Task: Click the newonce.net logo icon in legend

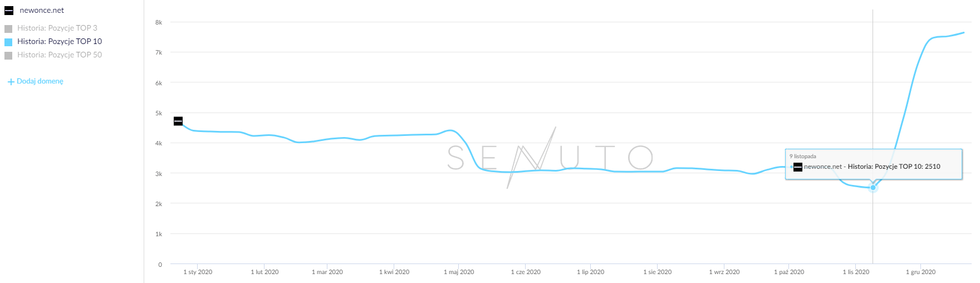Action: coord(9,11)
